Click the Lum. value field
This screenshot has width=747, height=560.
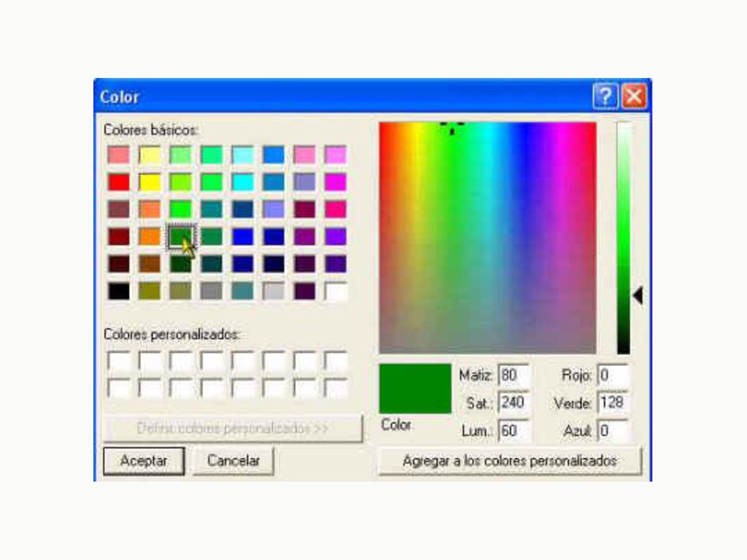click(514, 431)
